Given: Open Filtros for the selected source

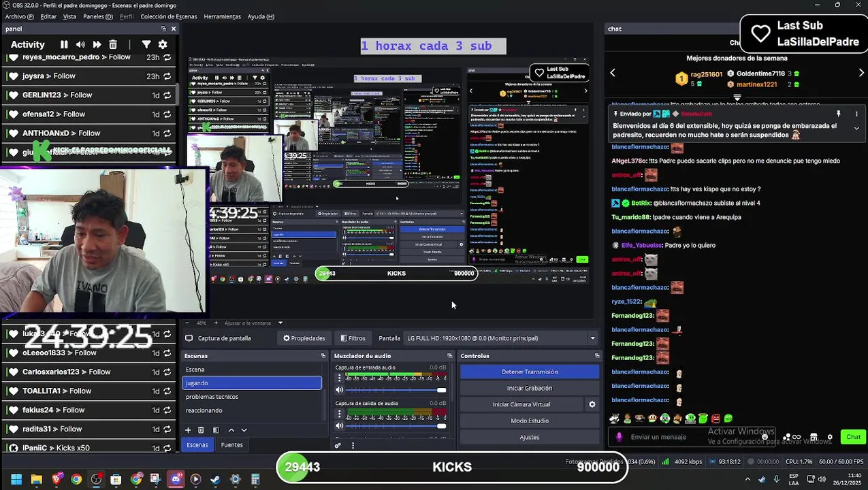Looking at the screenshot, I should click(353, 338).
